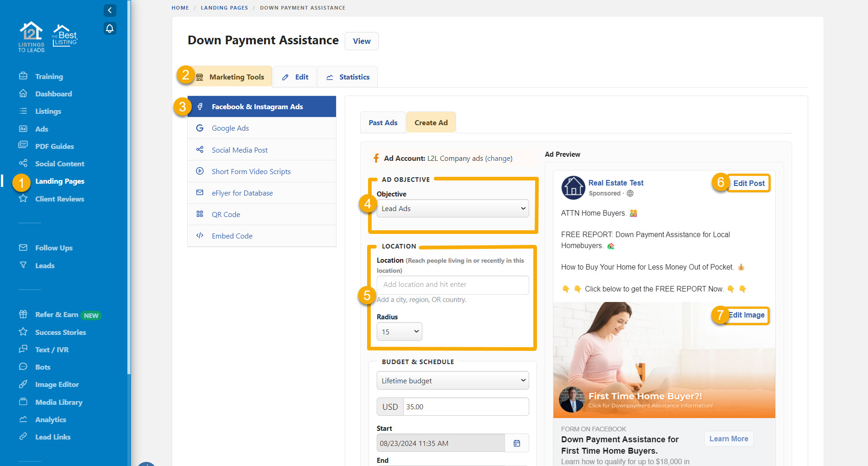This screenshot has width=868, height=466.
Task: Click the calendar icon beside Start date
Action: pos(516,443)
